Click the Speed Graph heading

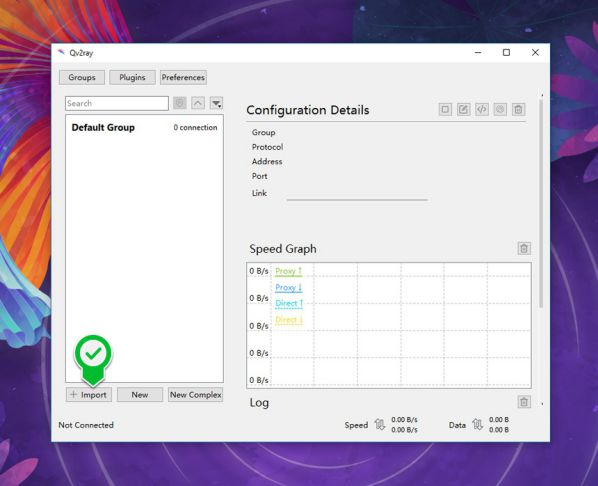pos(283,249)
